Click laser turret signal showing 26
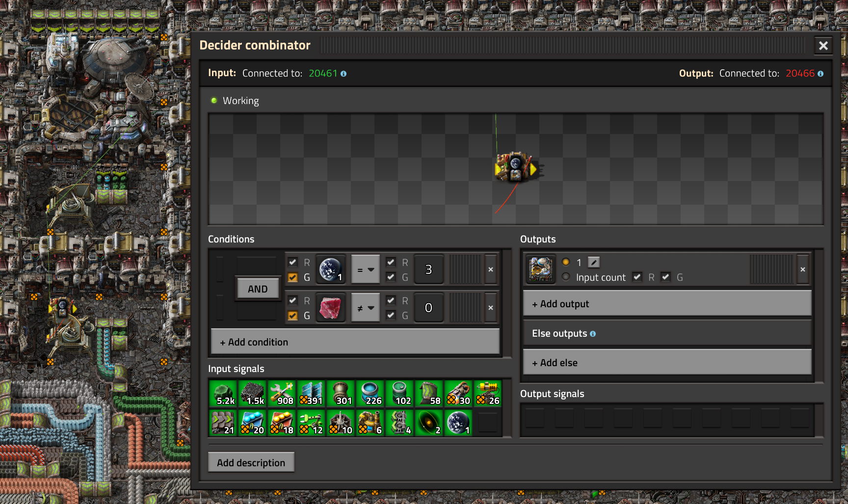The image size is (848, 504). tap(488, 394)
